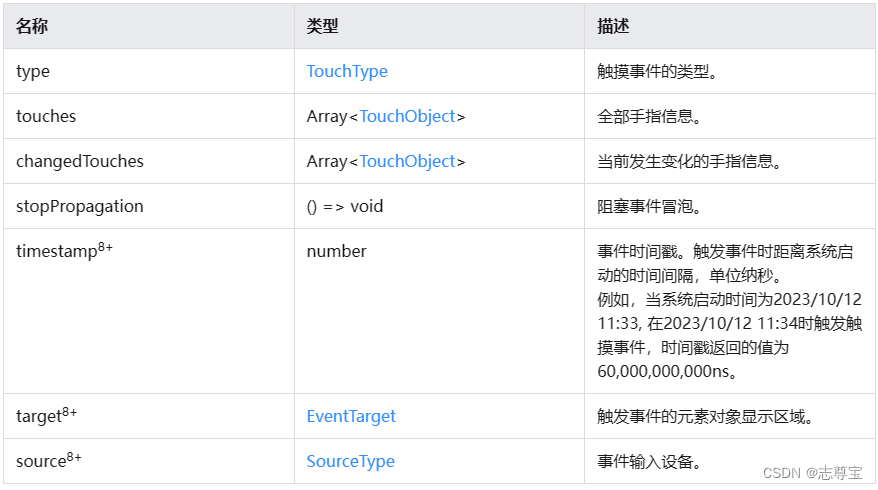Click the description '当前发生变化的手指信息。'
The image size is (878, 490).
coord(689,162)
